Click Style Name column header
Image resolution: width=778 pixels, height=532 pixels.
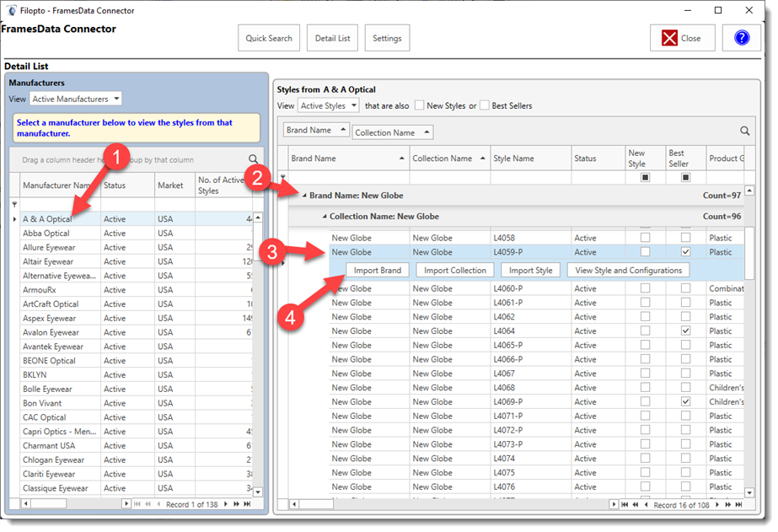coord(530,159)
